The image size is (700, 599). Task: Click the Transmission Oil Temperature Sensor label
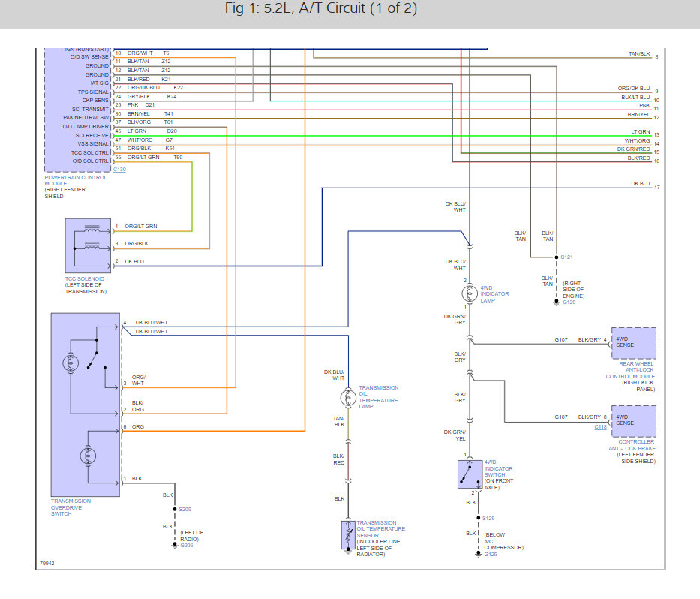pyautogui.click(x=381, y=529)
